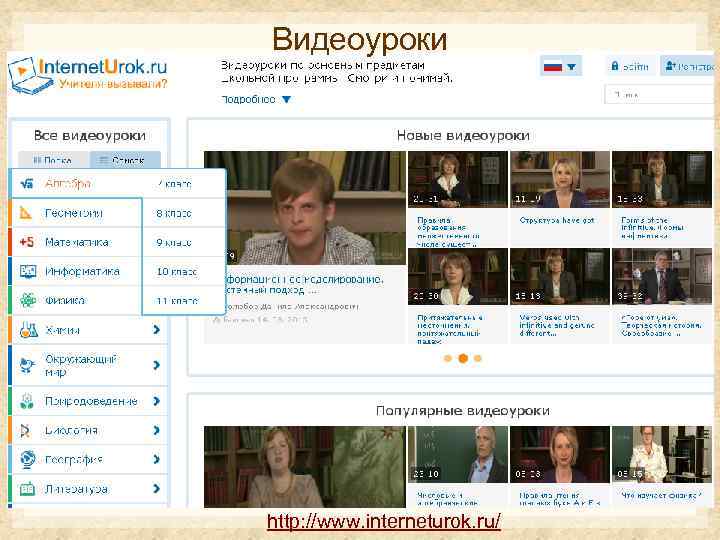This screenshot has width=720, height=540.
Task: Choose 10 класс in Algebra submenu
Action: coord(177,272)
